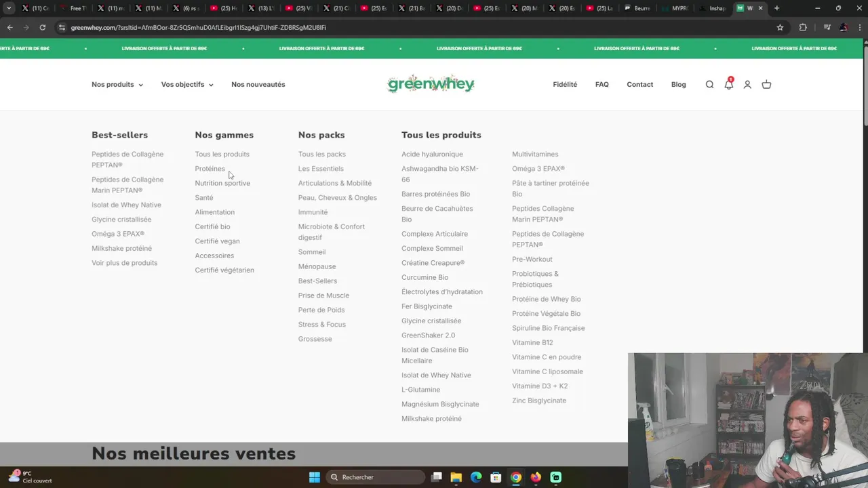Open the tab search dropdown arrow
The width and height of the screenshot is (868, 488).
tap(9, 8)
